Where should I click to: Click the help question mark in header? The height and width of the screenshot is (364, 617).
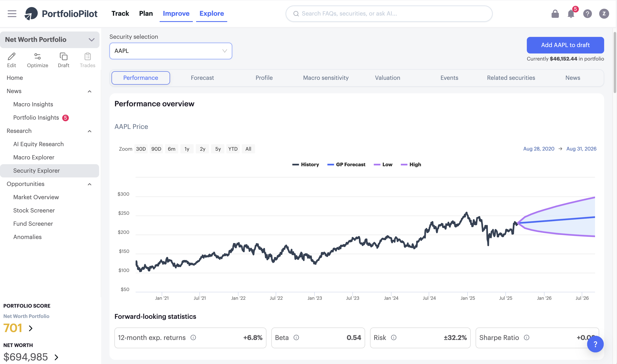[x=587, y=14]
